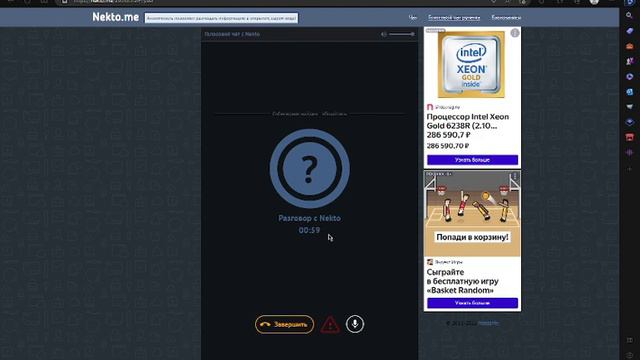
Task: Click the call timer '00:59'
Action: [309, 230]
